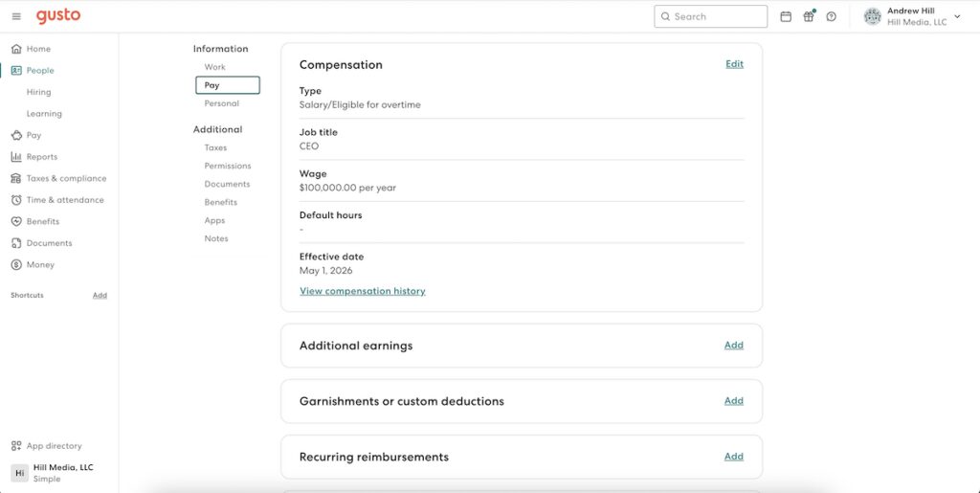Screen dimensions: 980x493
Task: Click the gift box icon
Action: 809,16
